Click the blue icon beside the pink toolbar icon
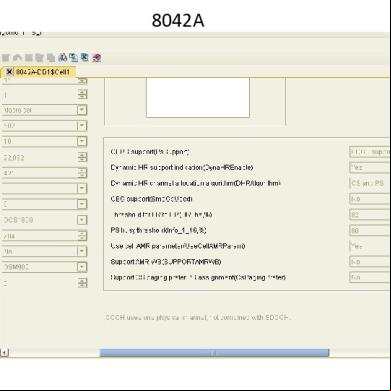 (x=85, y=58)
